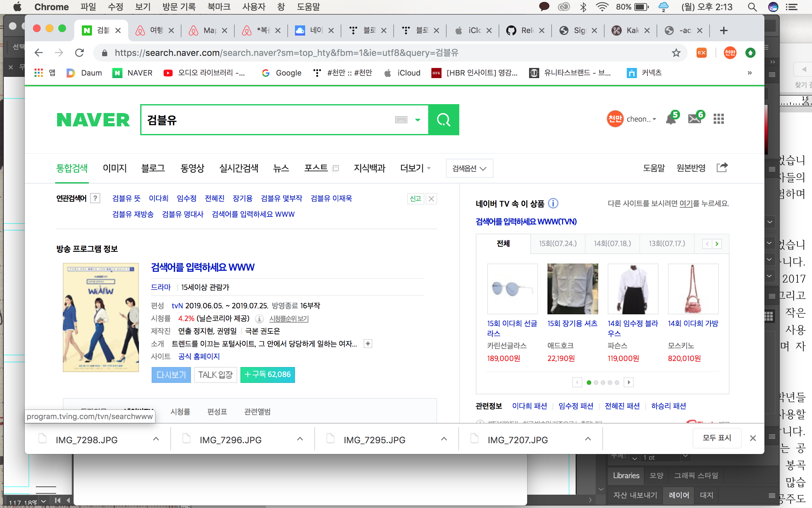Expand options for IMG_7296.JPG download
The width and height of the screenshot is (812, 508).
coord(300,439)
